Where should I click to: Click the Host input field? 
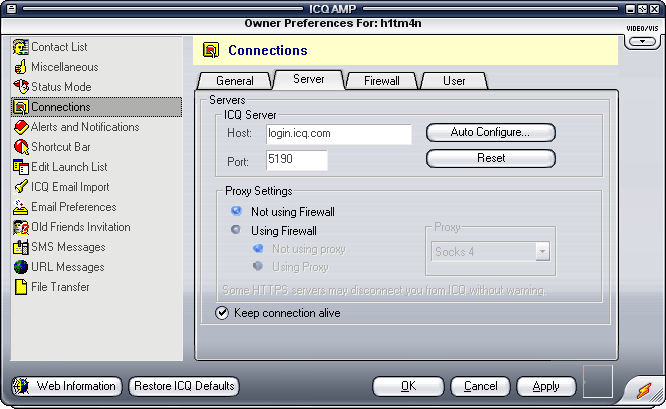coord(339,134)
